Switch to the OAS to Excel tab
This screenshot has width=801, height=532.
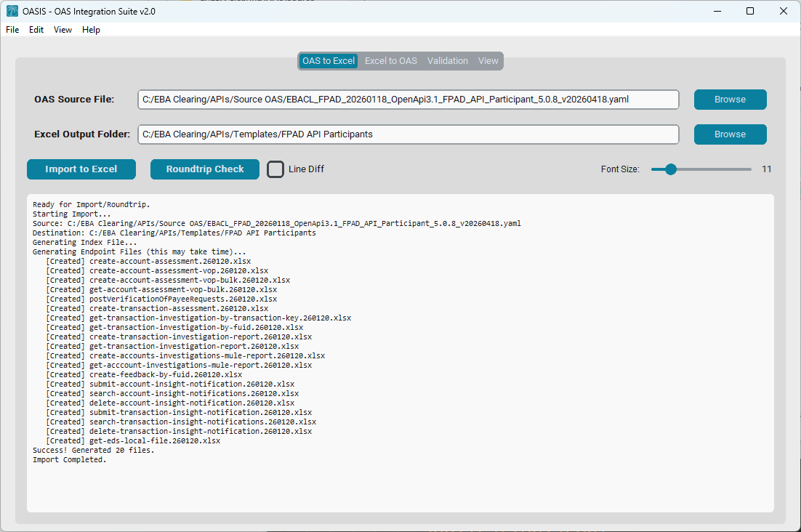pos(329,61)
